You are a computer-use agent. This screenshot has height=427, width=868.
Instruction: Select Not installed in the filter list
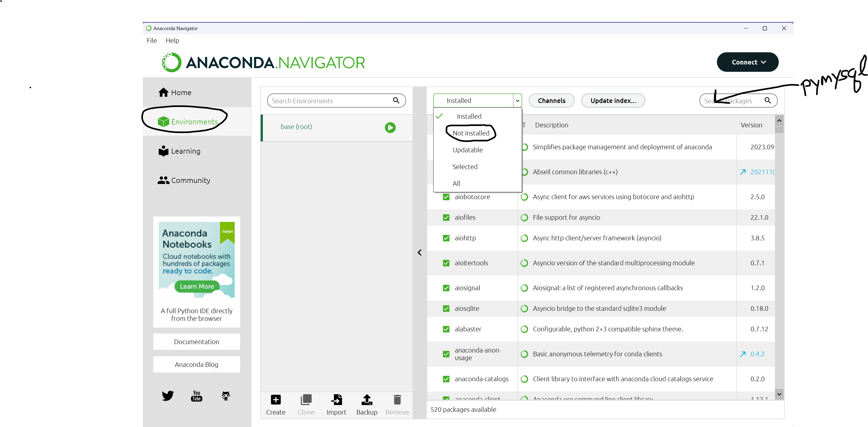pos(477,133)
